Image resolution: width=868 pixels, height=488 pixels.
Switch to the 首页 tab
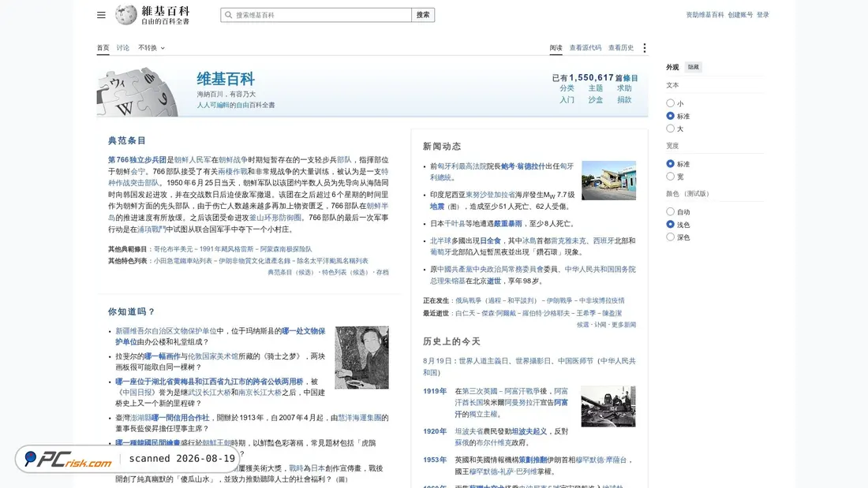coord(103,48)
